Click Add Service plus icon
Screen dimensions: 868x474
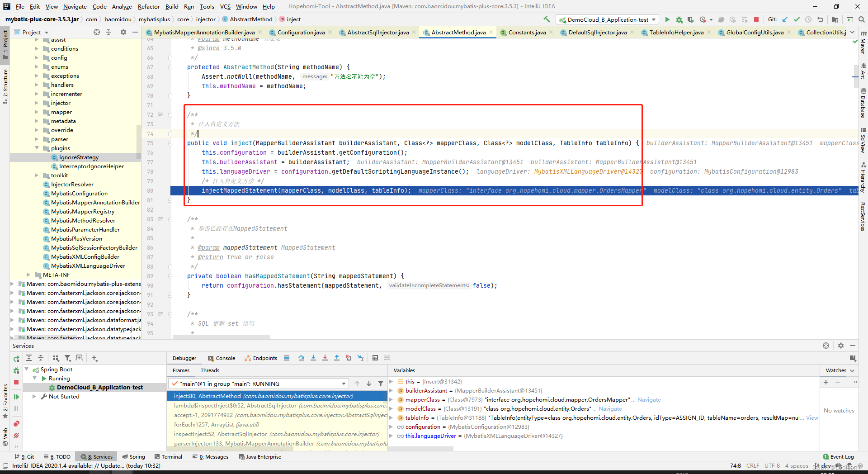click(x=94, y=358)
